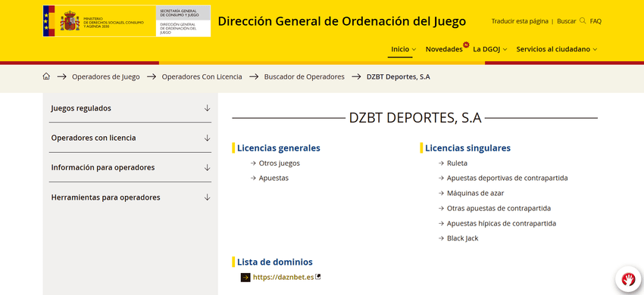This screenshot has height=295, width=644.
Task: Click the Ruleta singular license entry
Action: pos(457,163)
